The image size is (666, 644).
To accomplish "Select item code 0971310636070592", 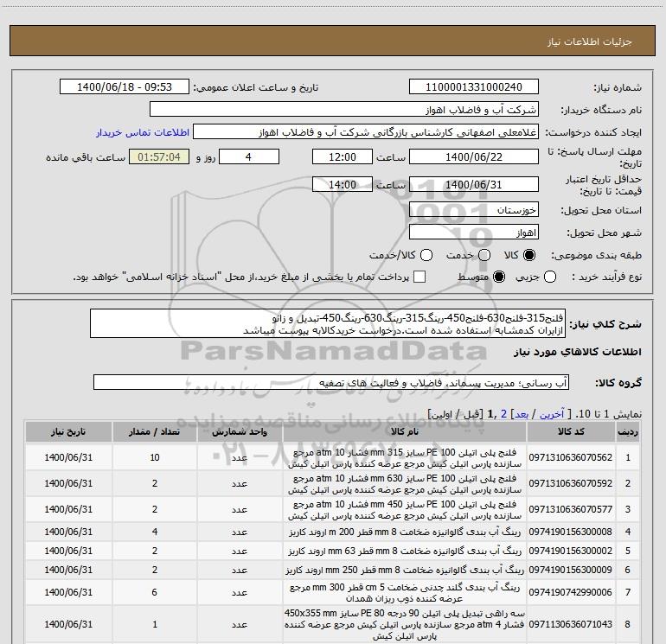I will [x=571, y=483].
